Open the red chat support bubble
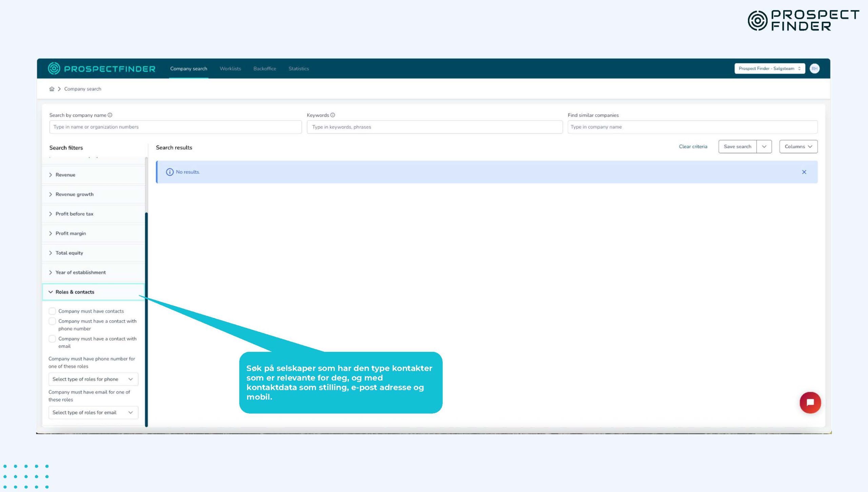868x492 pixels. tap(810, 403)
